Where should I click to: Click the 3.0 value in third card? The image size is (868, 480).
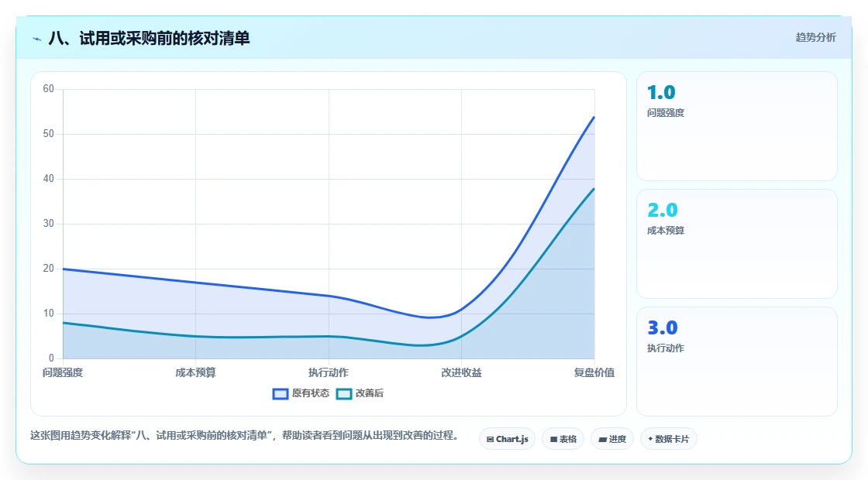(663, 328)
